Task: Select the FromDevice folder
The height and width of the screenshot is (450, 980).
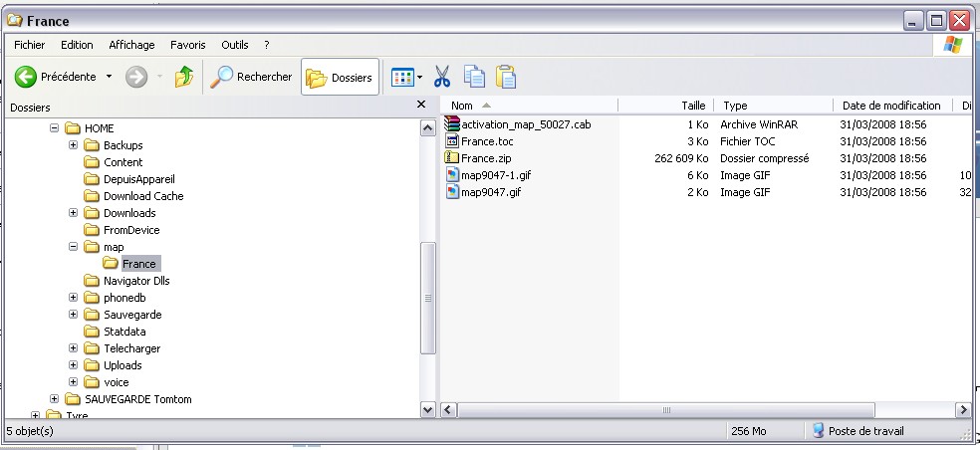Action: (x=131, y=230)
